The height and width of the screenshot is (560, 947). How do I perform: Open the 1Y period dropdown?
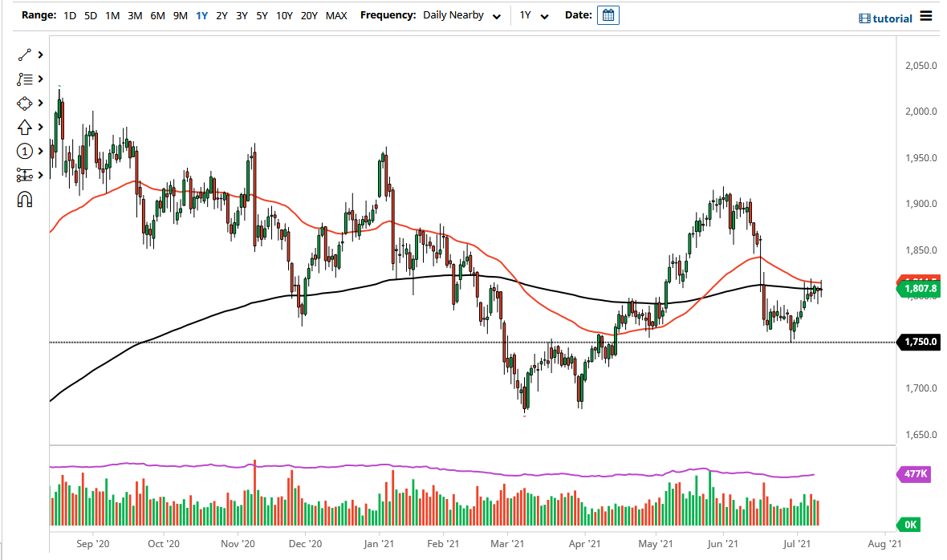tap(534, 16)
